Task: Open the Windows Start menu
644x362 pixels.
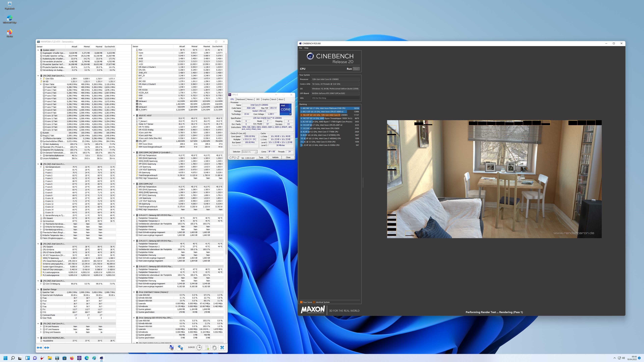Action: pos(6,358)
